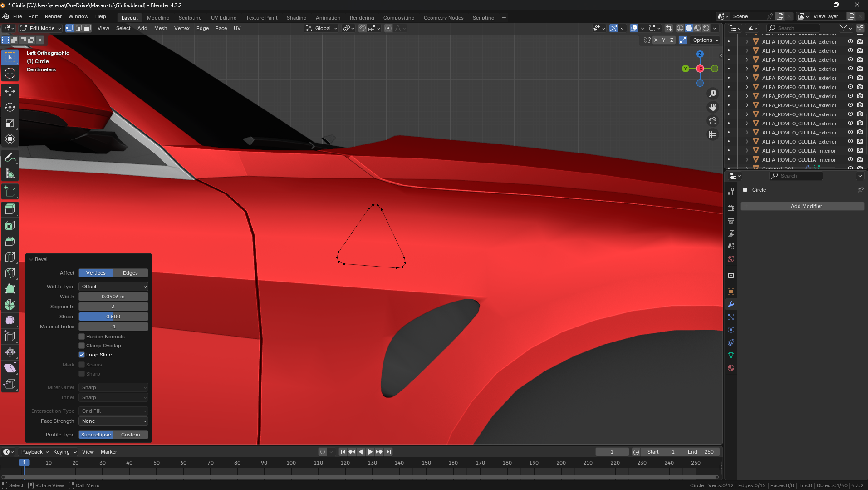This screenshot has height=490, width=868.
Task: Adjust the Bevel Shape slider
Action: [x=113, y=317]
